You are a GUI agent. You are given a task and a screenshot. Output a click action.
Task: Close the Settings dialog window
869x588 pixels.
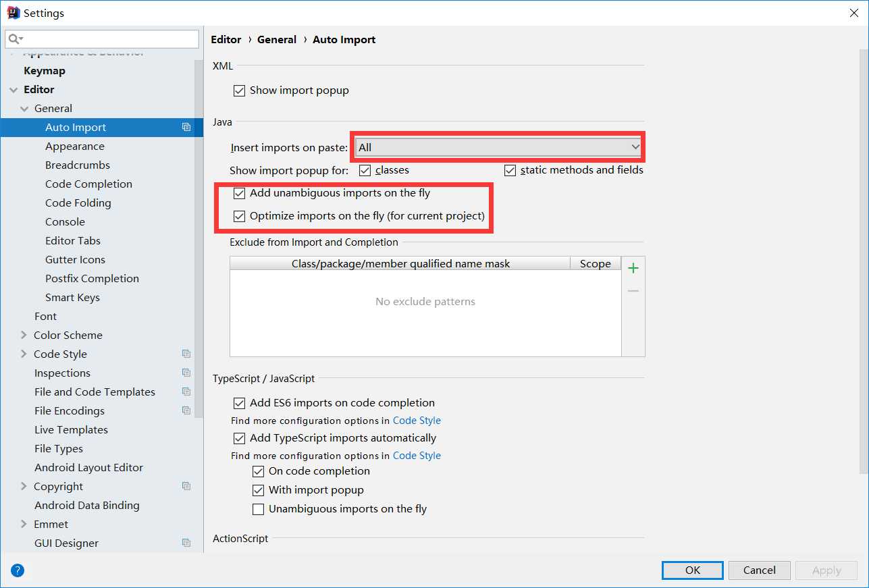tap(853, 13)
